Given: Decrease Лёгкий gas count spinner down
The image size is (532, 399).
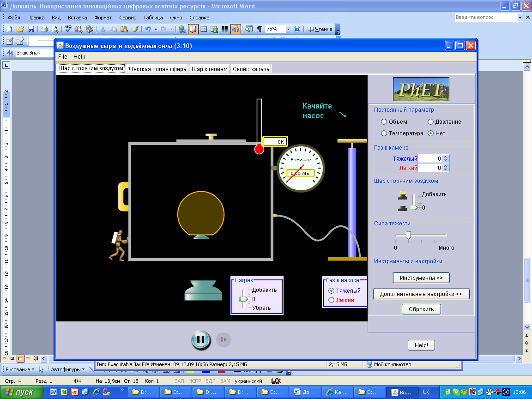Looking at the screenshot, I should [x=446, y=169].
